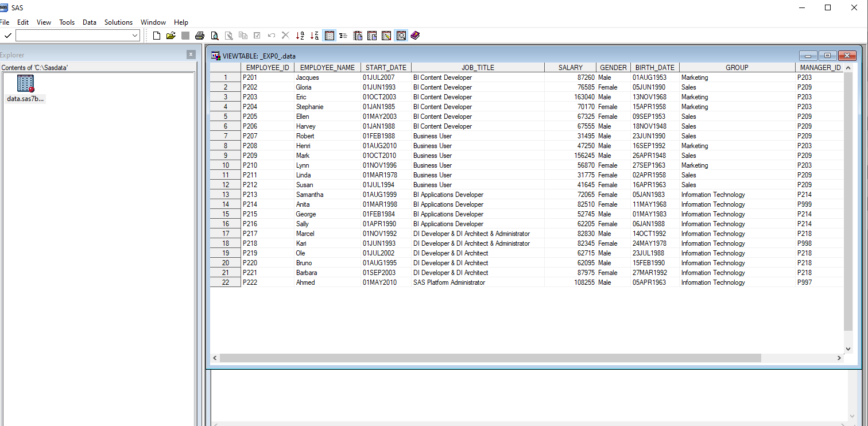Select row 5 containing employee Ellen

(224, 116)
